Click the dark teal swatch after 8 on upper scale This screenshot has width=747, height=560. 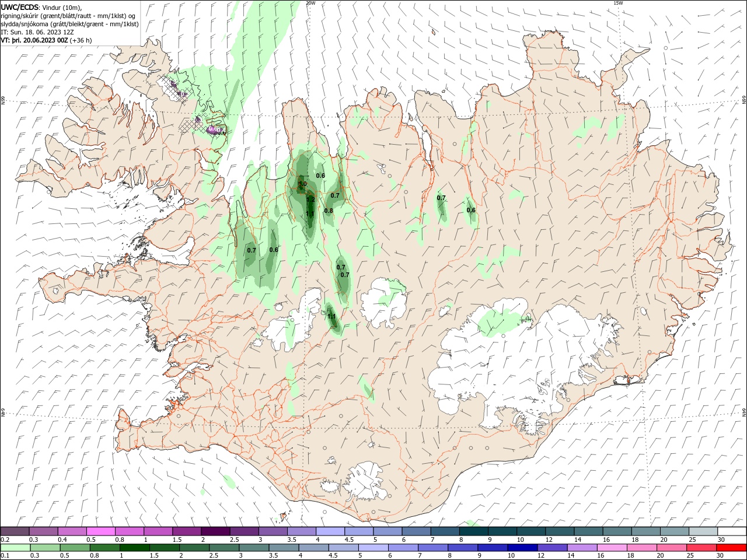pyautogui.click(x=473, y=531)
